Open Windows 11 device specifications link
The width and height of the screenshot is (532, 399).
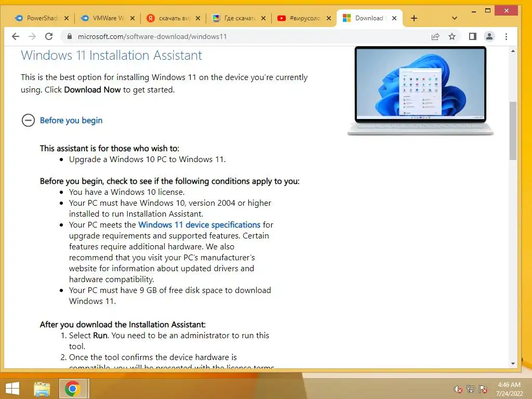199,224
